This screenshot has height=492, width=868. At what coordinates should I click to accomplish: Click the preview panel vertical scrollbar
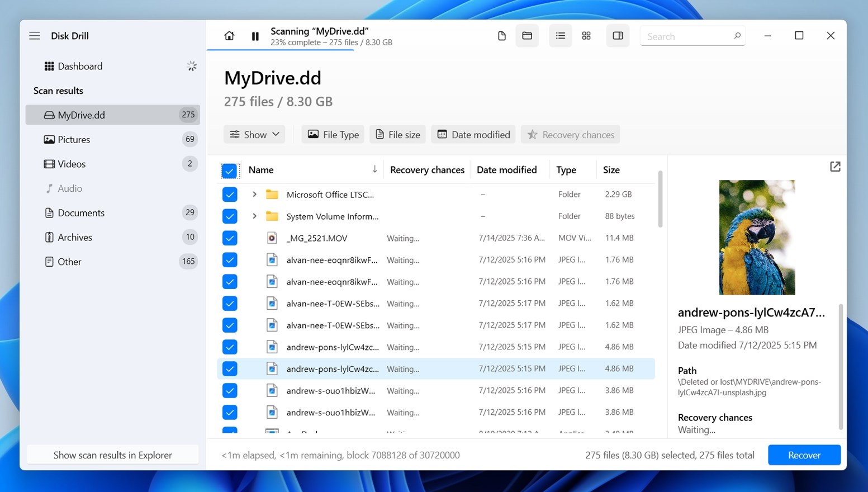(840, 367)
